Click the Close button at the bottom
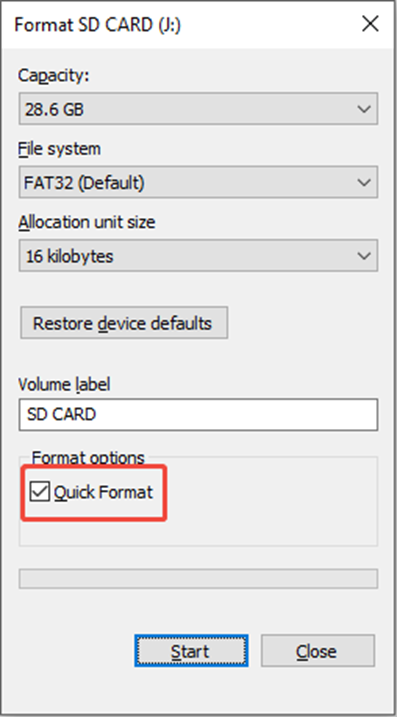The height and width of the screenshot is (717, 397). tap(318, 651)
